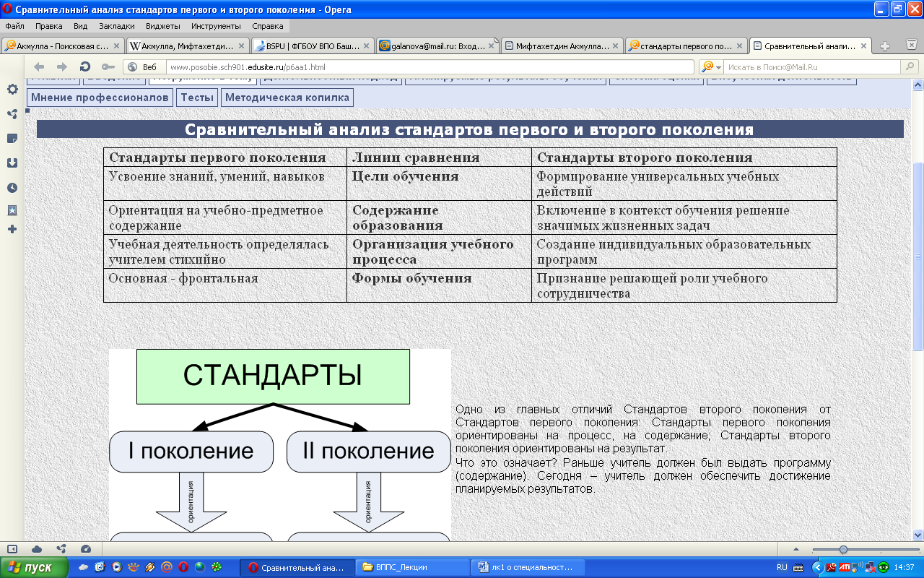Viewport: 924px width, 578px height.
Task: Go back using the Back arrow
Action: point(39,66)
